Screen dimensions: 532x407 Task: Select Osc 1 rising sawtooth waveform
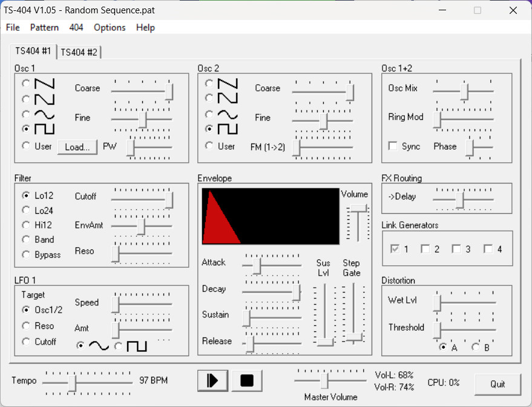click(x=26, y=99)
